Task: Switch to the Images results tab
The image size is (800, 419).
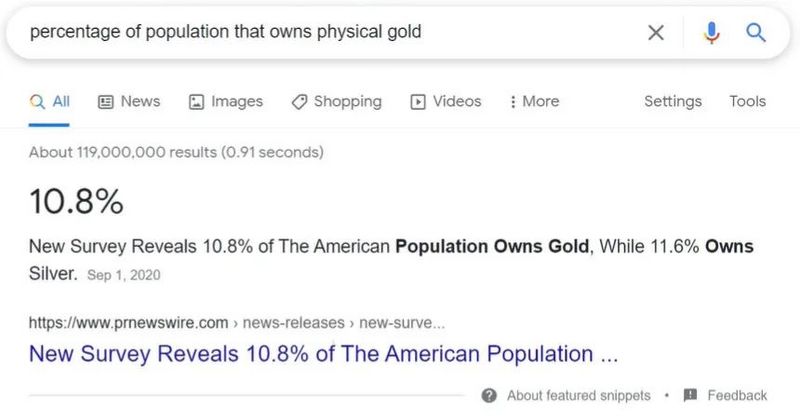Action: point(226,101)
